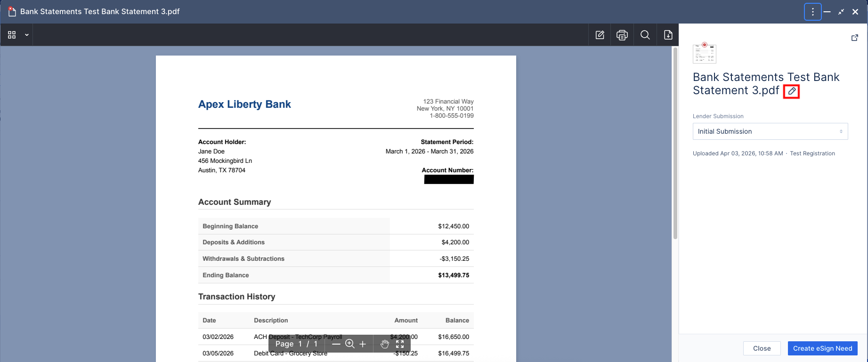Screen dimensions: 868x362
Task: Click the 'Test Registration' uploader text
Action: (812, 153)
